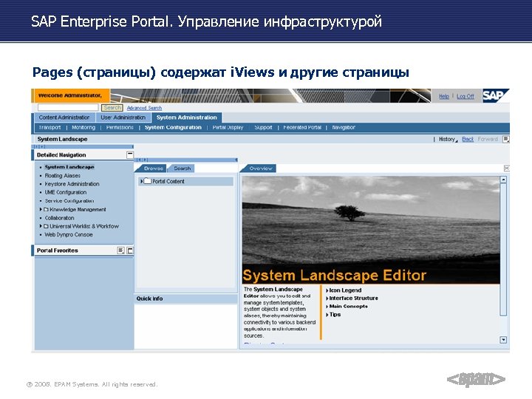Click the Search button
The height and width of the screenshot is (399, 532).
pos(112,108)
